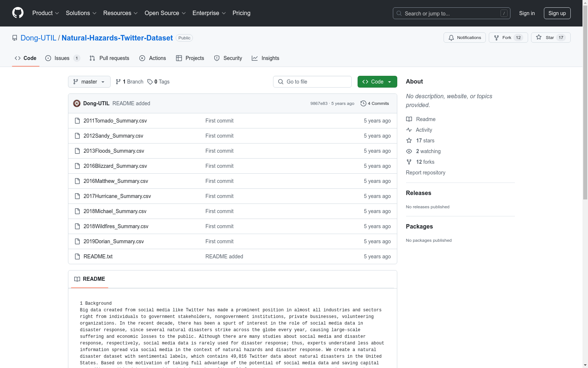Viewport: 588px width, 368px height.
Task: Click file icon for 2018Wildfires_Summary.csv
Action: tap(77, 226)
